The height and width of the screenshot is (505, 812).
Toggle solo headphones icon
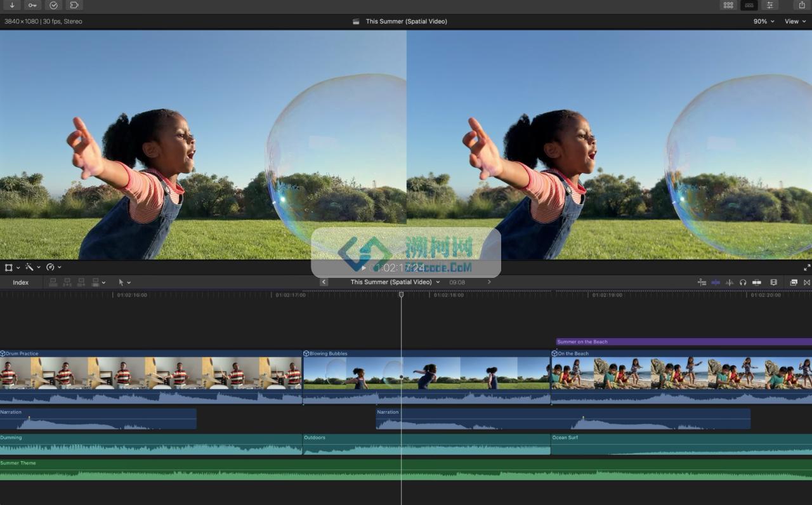[743, 282]
